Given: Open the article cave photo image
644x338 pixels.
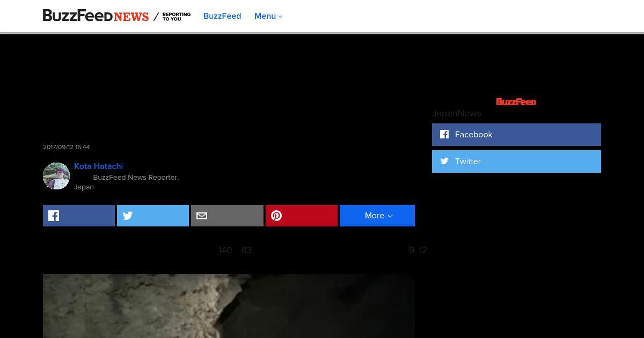Looking at the screenshot, I should (x=229, y=306).
